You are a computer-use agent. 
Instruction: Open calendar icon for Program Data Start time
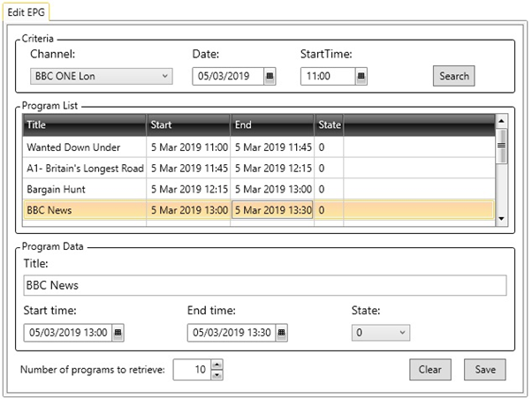point(118,333)
